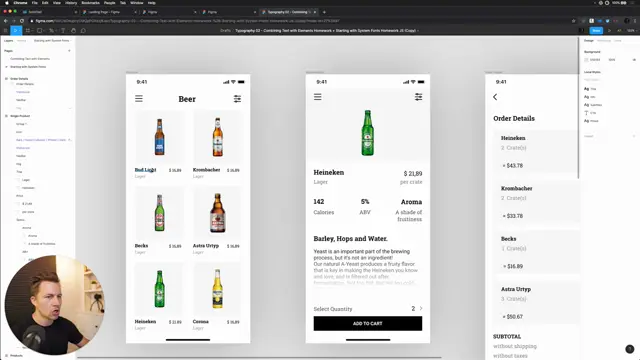Toggle background visibility eye icon
This screenshot has height=360, width=640.
click(634, 60)
